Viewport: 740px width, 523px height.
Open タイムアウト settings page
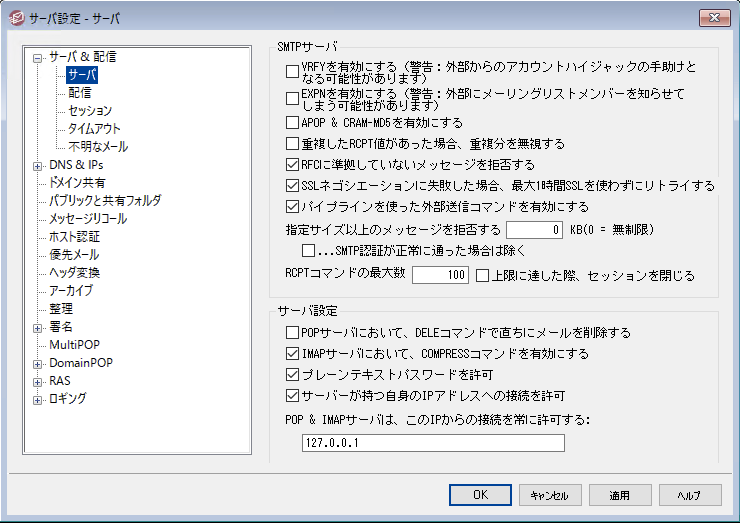(94, 129)
